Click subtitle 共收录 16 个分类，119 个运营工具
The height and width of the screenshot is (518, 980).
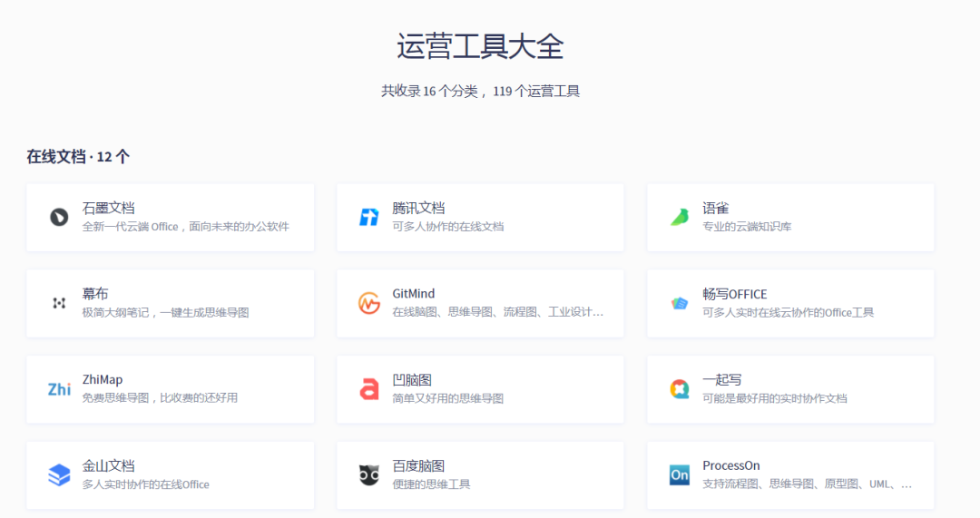point(480,92)
